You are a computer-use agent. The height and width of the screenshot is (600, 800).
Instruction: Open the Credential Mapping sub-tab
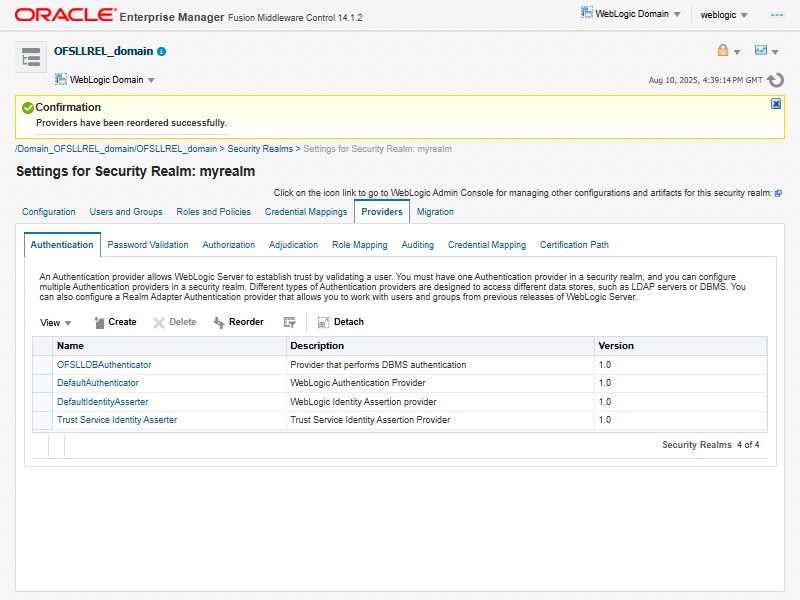(487, 245)
